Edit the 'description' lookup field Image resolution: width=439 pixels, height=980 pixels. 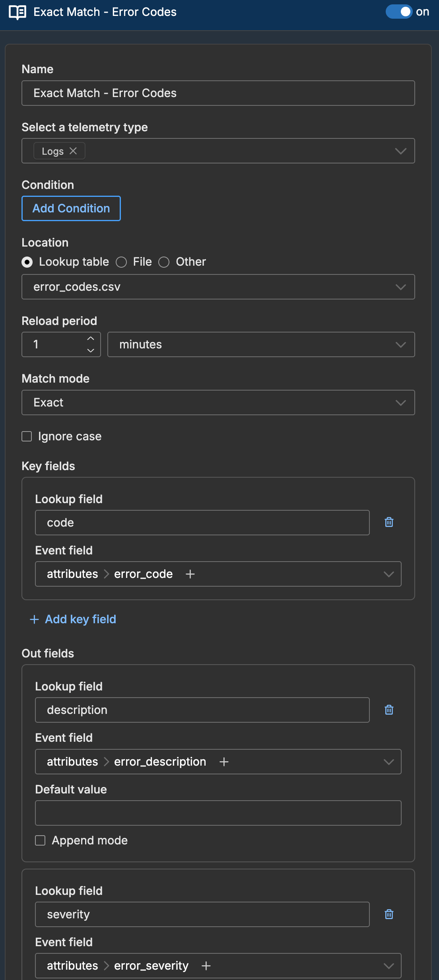[202, 710]
